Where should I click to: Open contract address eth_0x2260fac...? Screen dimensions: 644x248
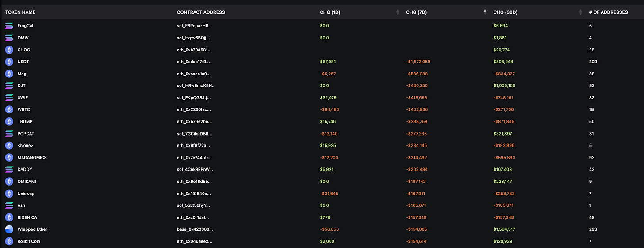point(193,109)
